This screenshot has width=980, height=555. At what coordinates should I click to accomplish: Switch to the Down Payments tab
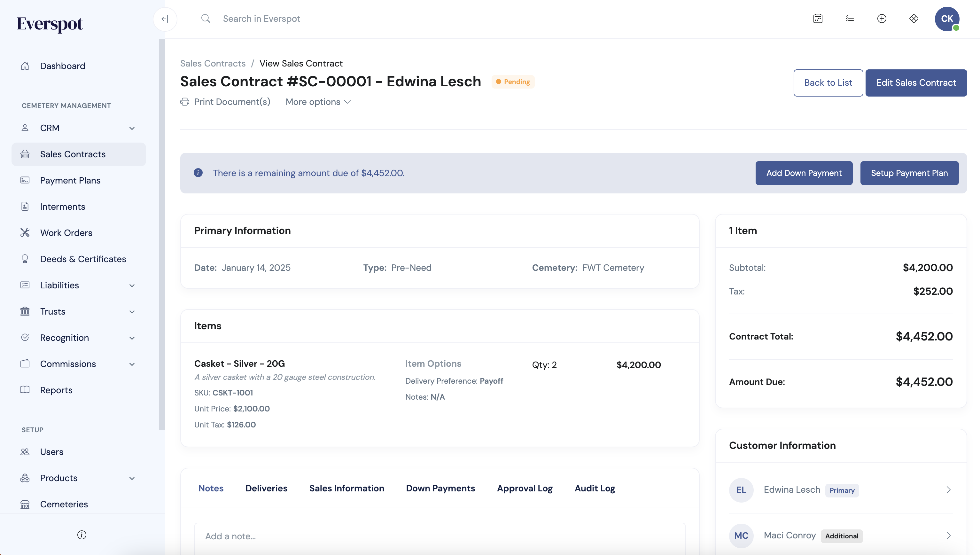[x=440, y=488]
